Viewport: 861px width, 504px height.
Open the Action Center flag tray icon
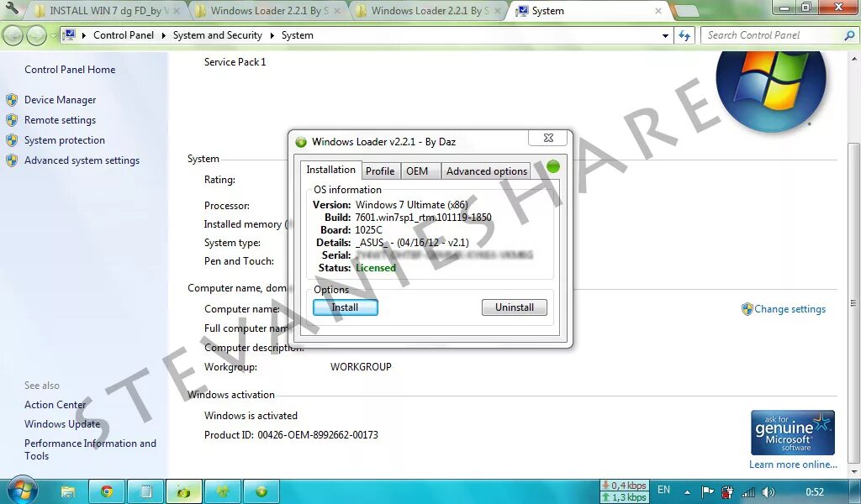[x=708, y=492]
